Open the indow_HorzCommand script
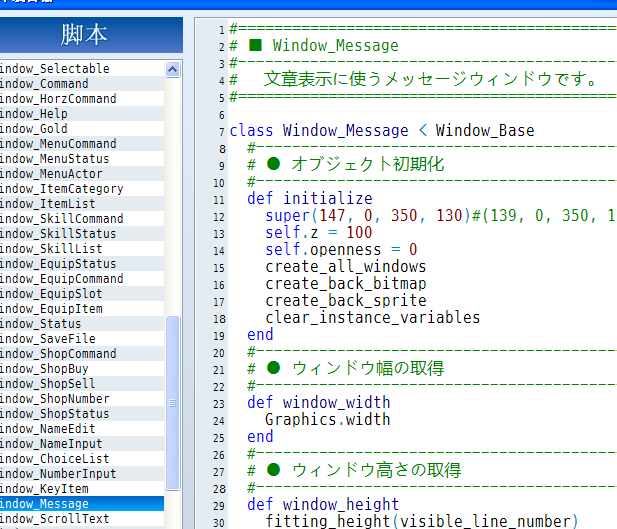 (82, 98)
